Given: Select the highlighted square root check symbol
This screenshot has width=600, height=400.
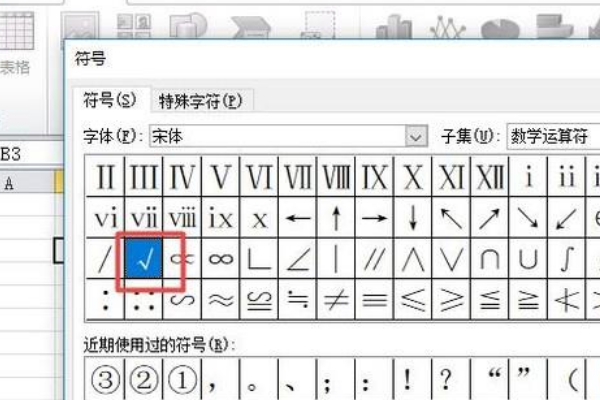Looking at the screenshot, I should [144, 259].
